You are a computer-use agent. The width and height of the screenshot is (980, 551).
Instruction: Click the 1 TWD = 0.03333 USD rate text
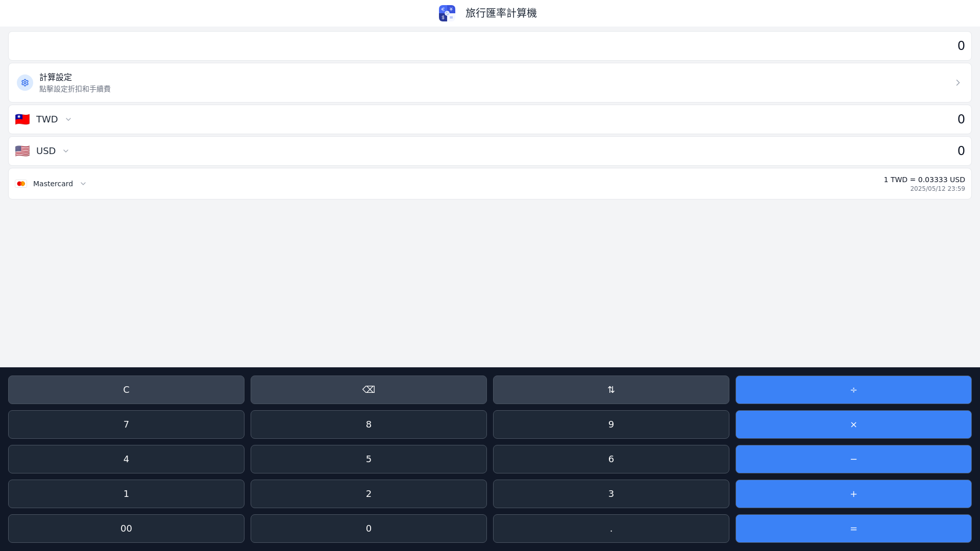[924, 180]
